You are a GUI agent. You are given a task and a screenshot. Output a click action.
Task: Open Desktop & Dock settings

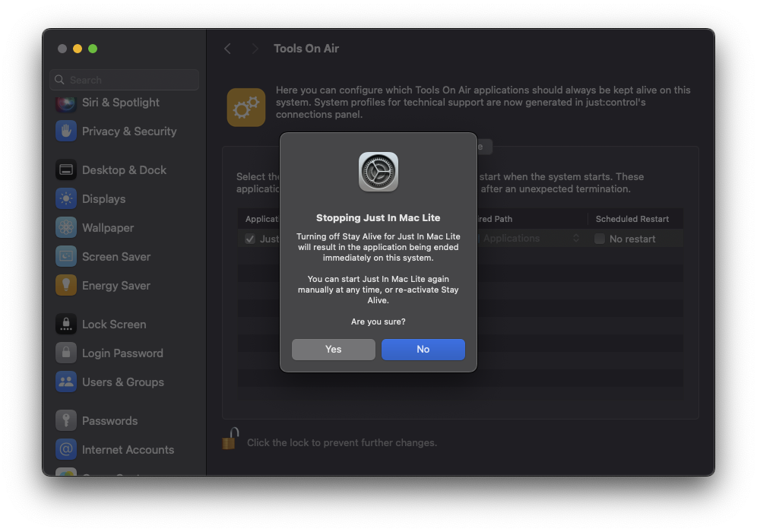124,170
